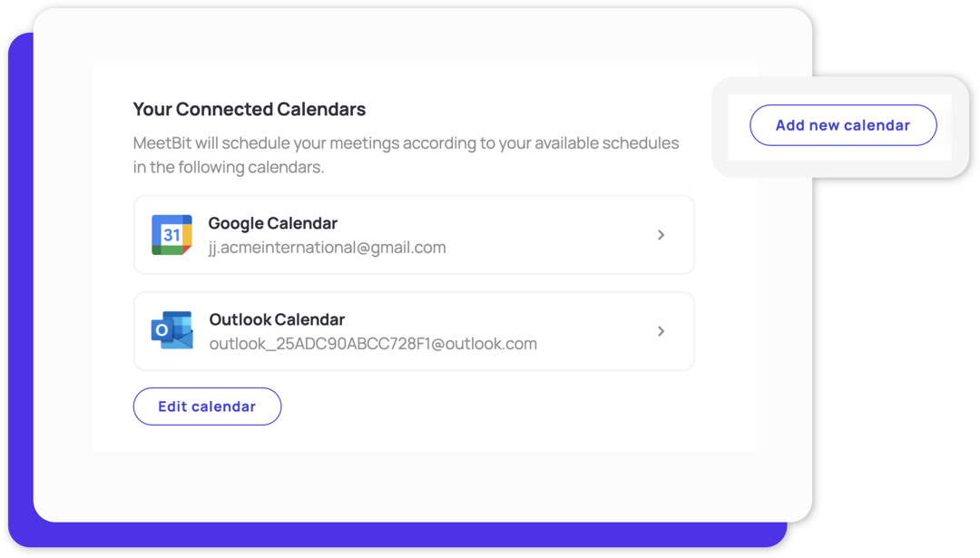This screenshot has width=980, height=558.
Task: Click the Outlook Calendar logo icon
Action: [x=171, y=330]
